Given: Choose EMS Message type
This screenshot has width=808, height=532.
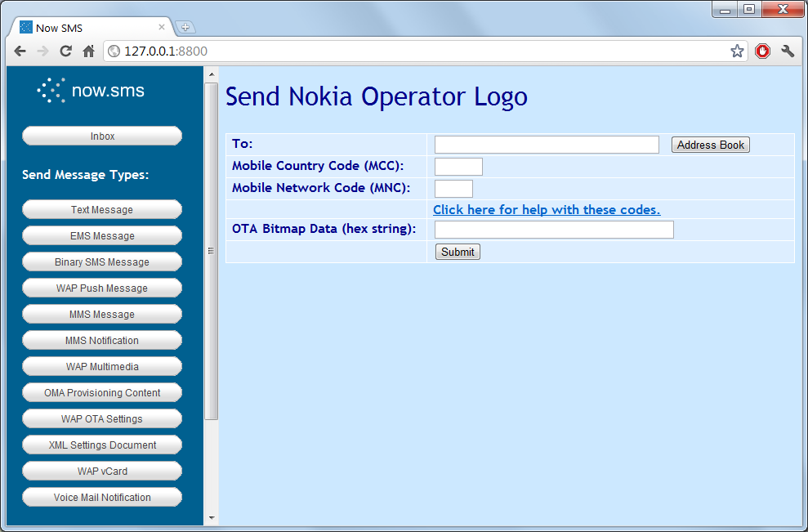Looking at the screenshot, I should click(x=102, y=236).
